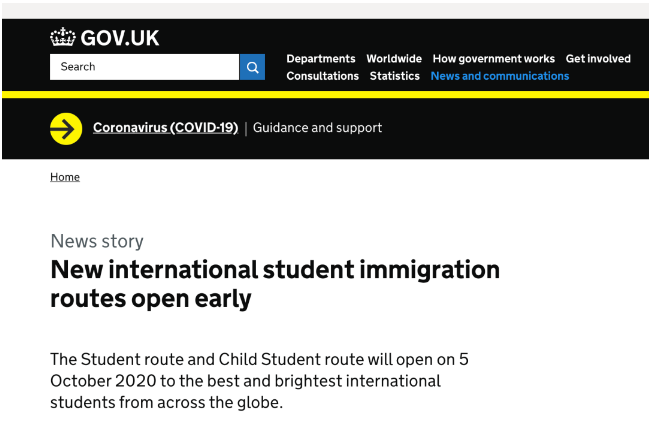Click the GOV.UK crown logo icon
Viewport: 649px width, 424px height.
coord(63,38)
